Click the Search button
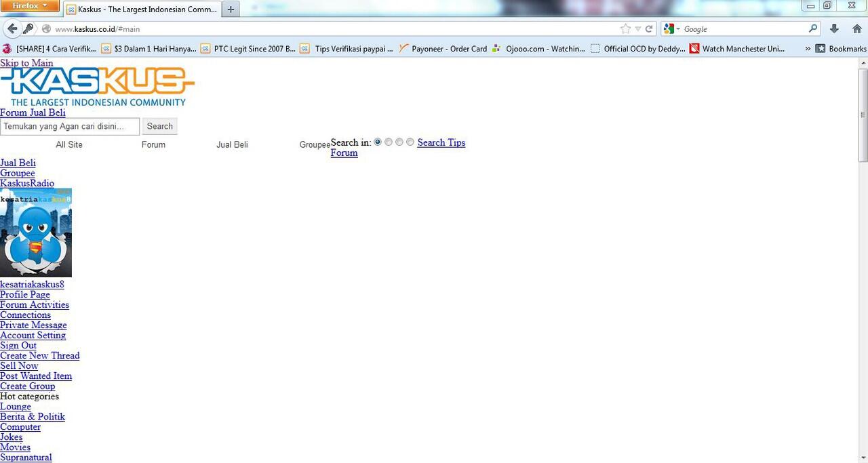The height and width of the screenshot is (463, 868). 160,126
